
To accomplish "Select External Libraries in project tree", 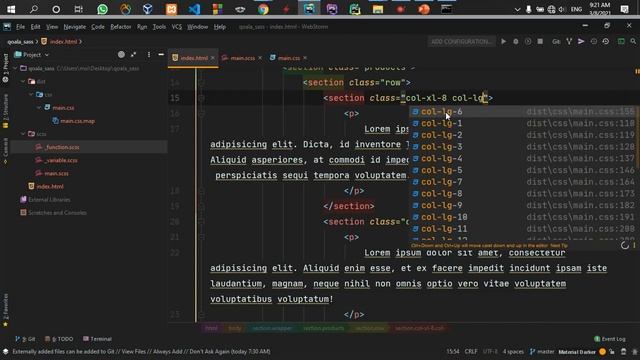I will 49,200.
